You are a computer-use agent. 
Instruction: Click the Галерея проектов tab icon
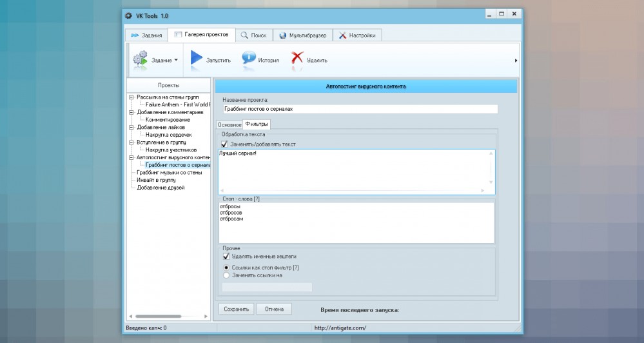[x=178, y=35]
